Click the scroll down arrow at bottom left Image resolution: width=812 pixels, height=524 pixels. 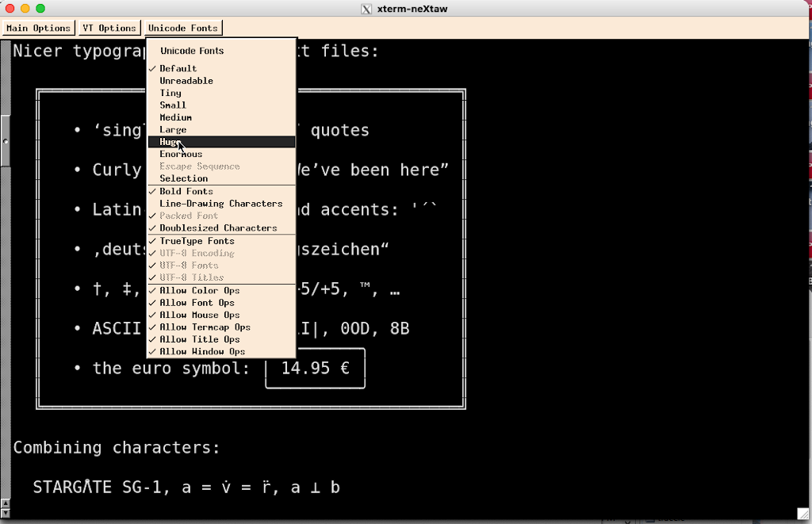click(6, 512)
